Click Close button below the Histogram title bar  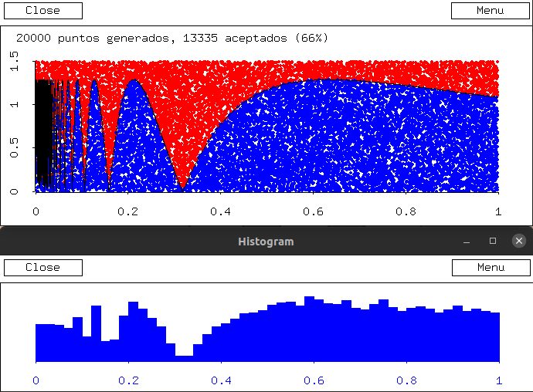click(42, 268)
